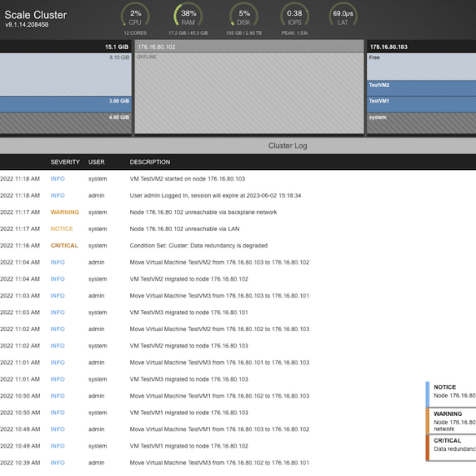Select log entry 'User admin Logged In, session will expire'
Viewport: 476px width, 476px height.
coord(216,195)
